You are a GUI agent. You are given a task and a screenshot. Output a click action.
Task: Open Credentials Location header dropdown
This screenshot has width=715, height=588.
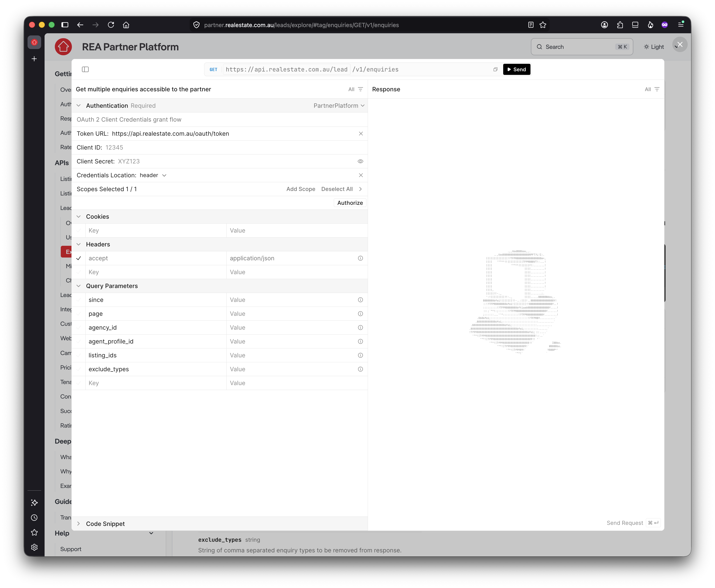(x=153, y=175)
